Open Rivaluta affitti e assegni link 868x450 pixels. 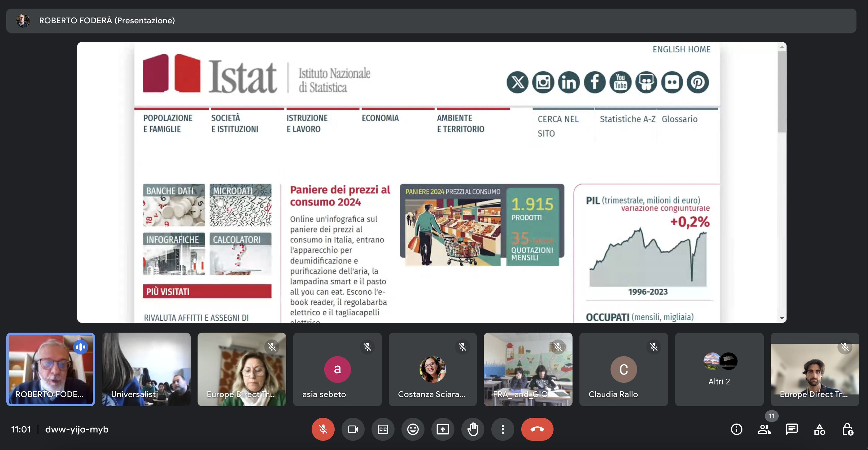tap(196, 318)
